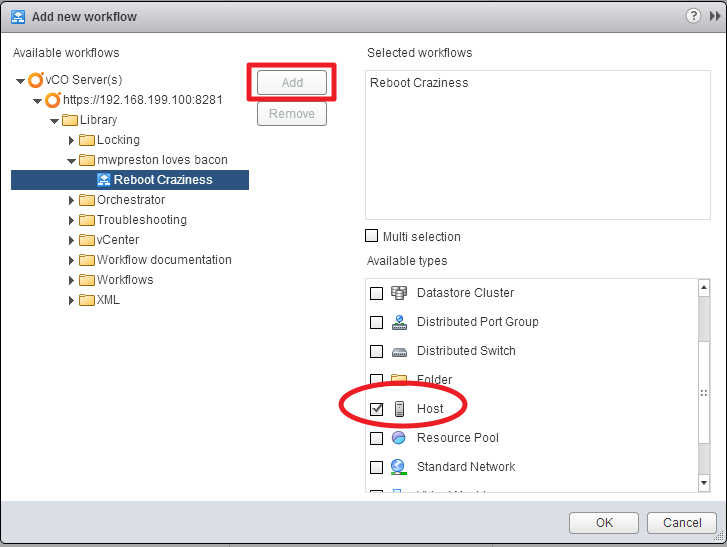This screenshot has width=727, height=547.
Task: Click the types list scroll up arrow
Action: coord(704,288)
